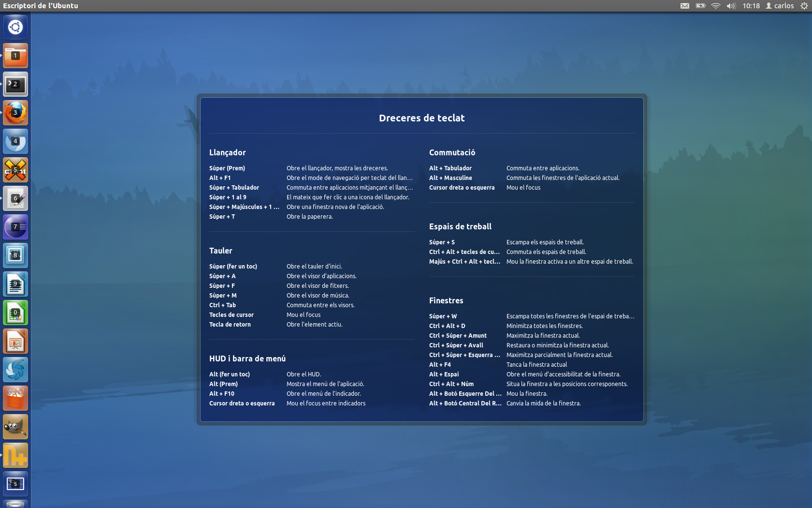Open the gedit text editor icon

(x=15, y=198)
